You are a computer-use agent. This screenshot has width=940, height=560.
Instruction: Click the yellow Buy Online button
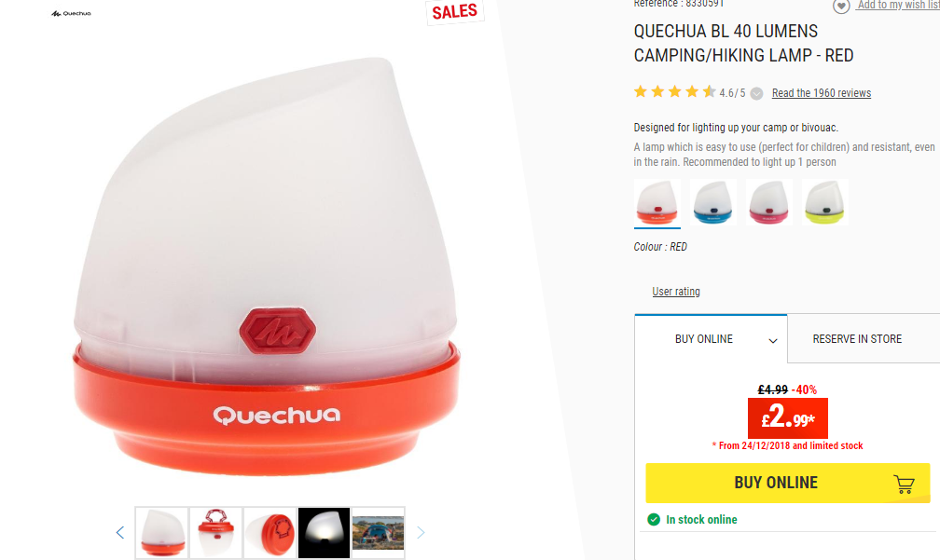(x=788, y=483)
